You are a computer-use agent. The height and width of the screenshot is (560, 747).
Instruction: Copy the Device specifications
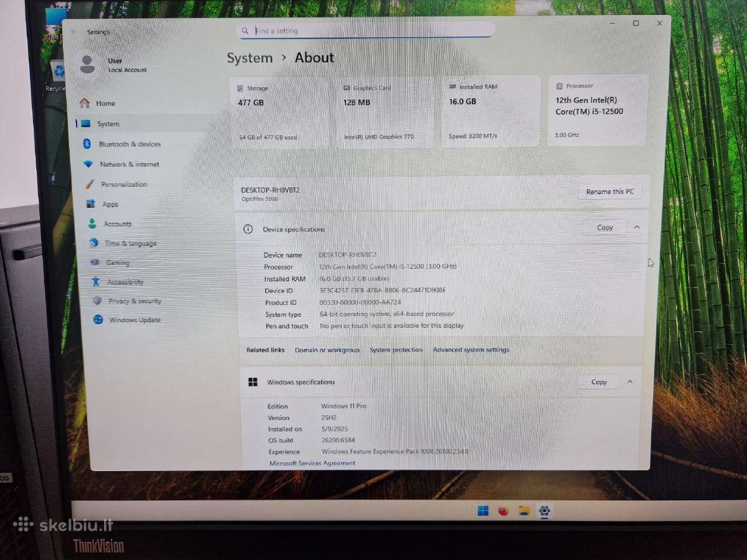pos(605,228)
